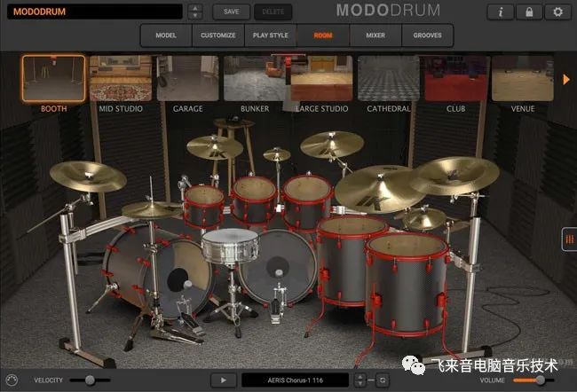Adjust the Volume slider

[x=534, y=380]
